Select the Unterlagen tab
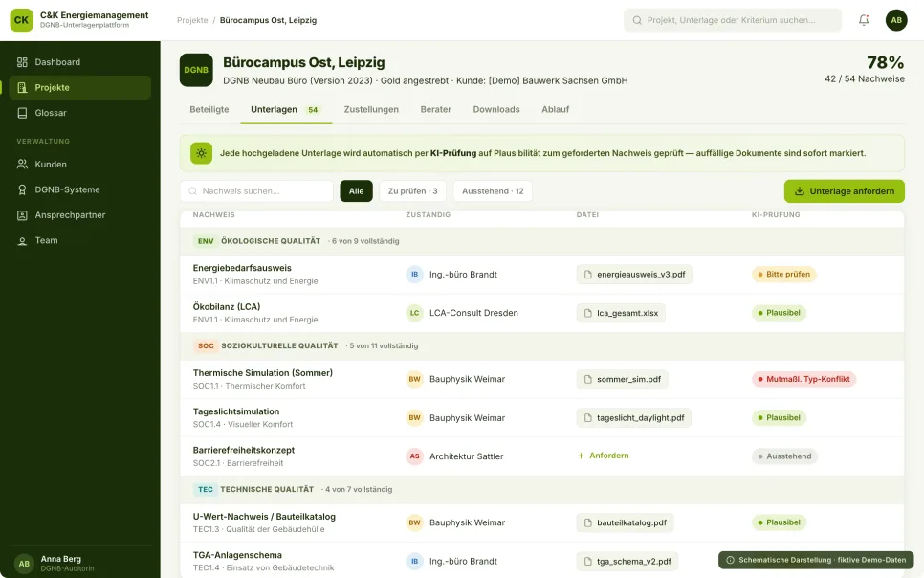The height and width of the screenshot is (578, 924). point(286,109)
